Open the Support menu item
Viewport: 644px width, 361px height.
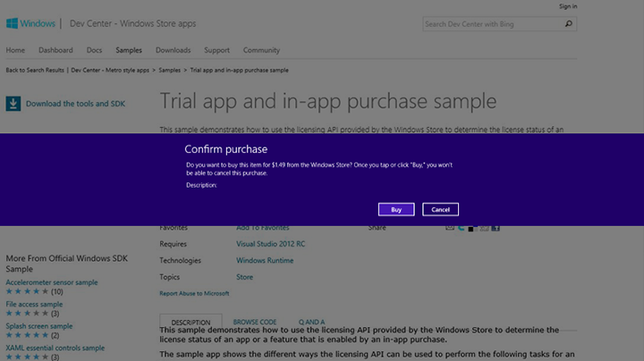(216, 50)
